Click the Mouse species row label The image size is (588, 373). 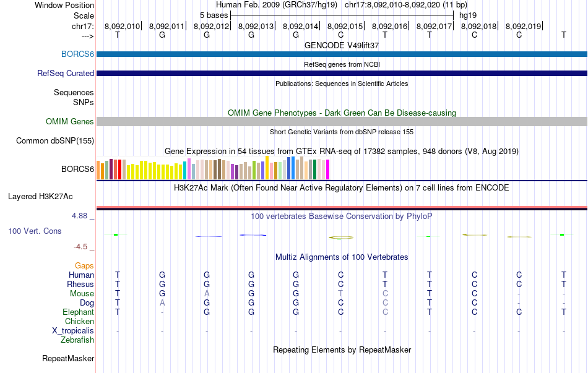(82, 294)
